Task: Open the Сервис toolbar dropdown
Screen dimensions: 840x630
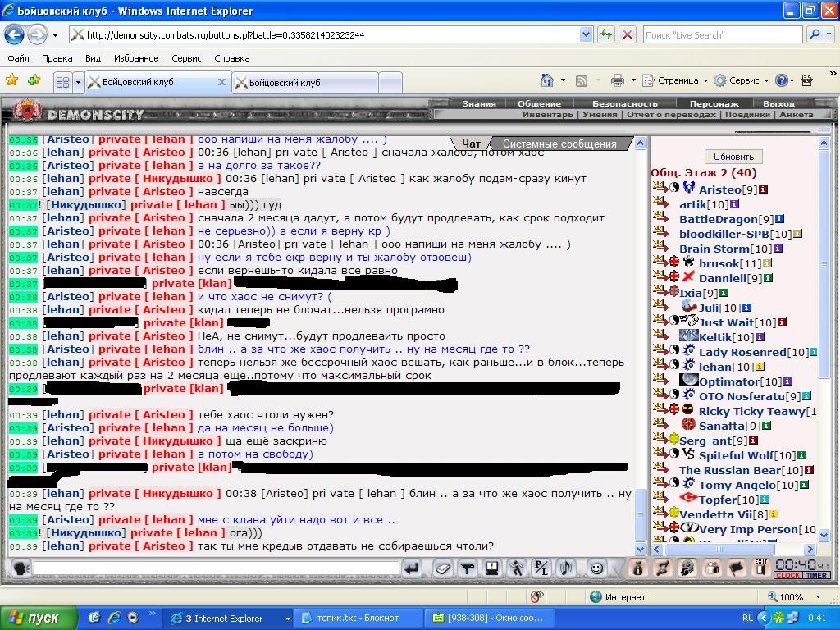Action: (742, 81)
